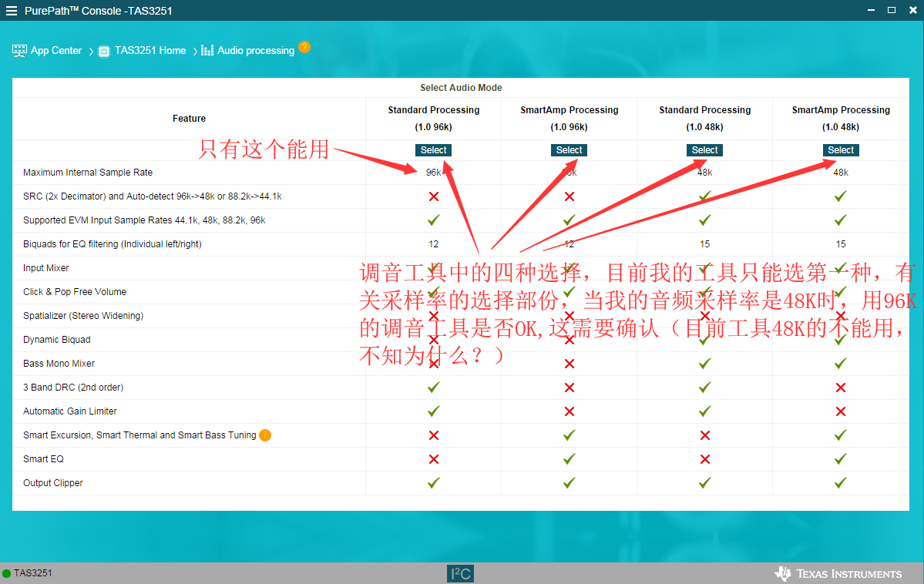The image size is (924, 584).
Task: Select SmartAmp Processing (1.0 48k) mode
Action: click(x=841, y=150)
